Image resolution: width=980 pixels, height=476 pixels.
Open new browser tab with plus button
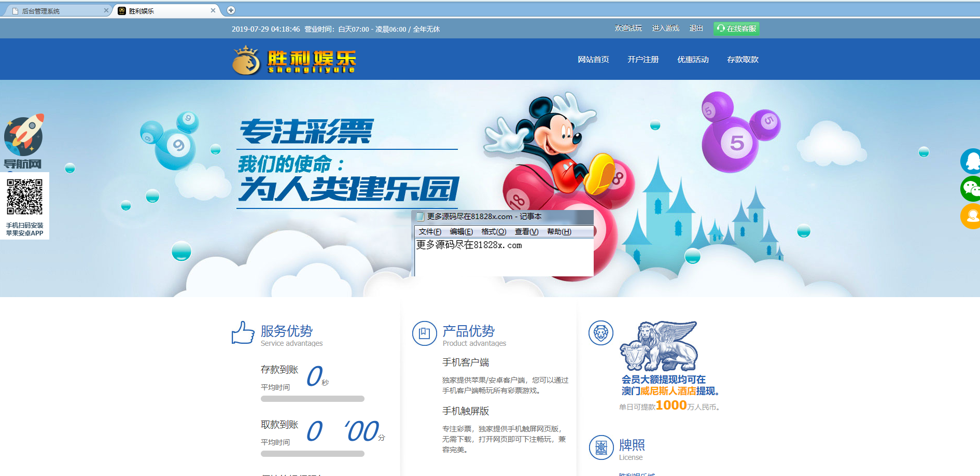231,10
